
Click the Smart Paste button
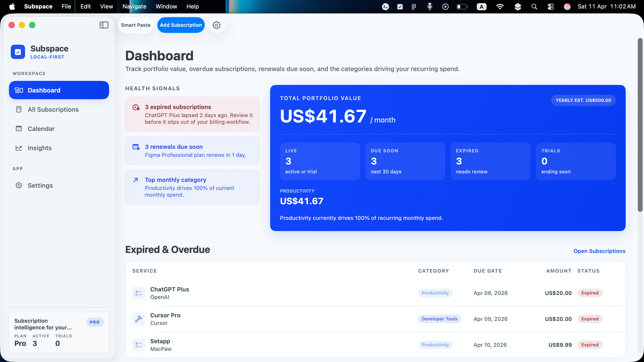point(136,25)
